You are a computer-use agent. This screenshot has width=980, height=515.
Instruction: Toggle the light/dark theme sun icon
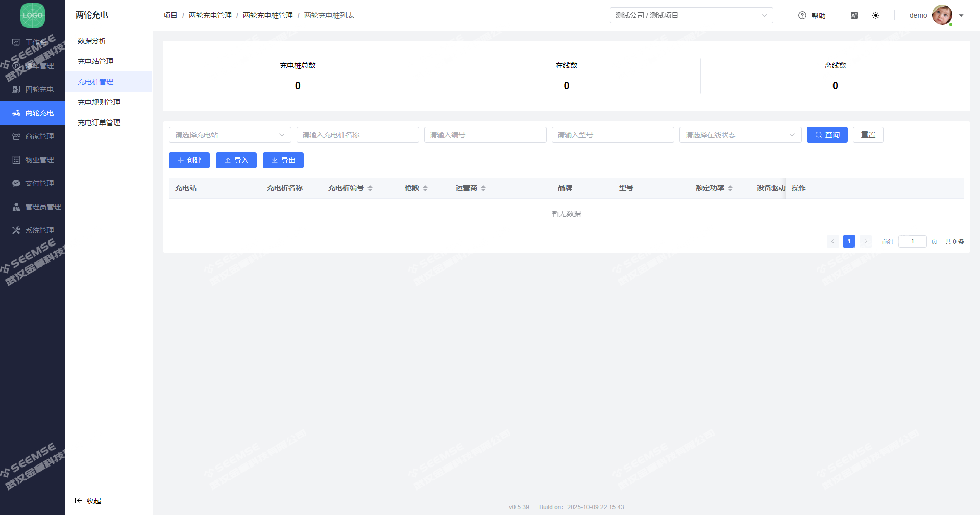click(x=876, y=15)
